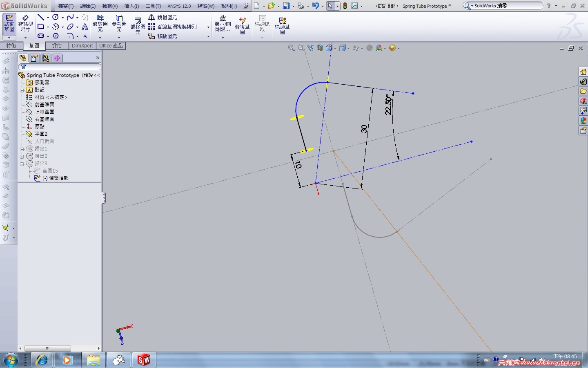Image resolution: width=588 pixels, height=368 pixels.
Task: Open dropdown under 結束草圖 button
Action: (x=9, y=38)
